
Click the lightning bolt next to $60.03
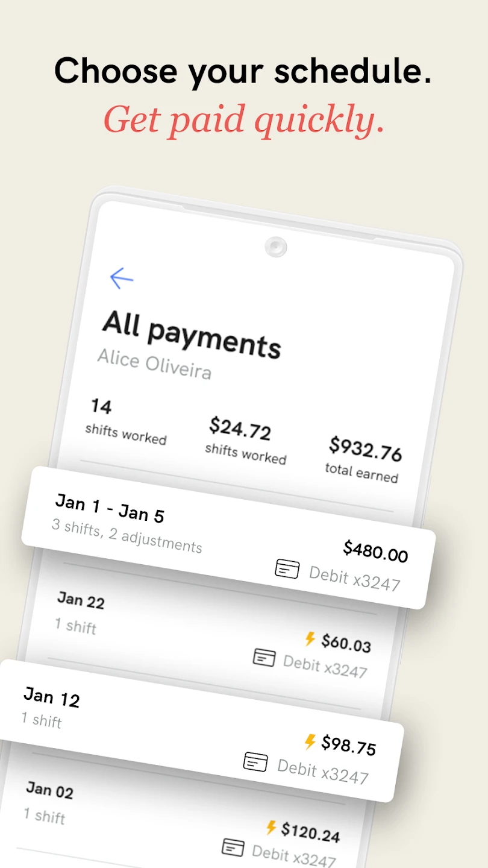tap(310, 638)
